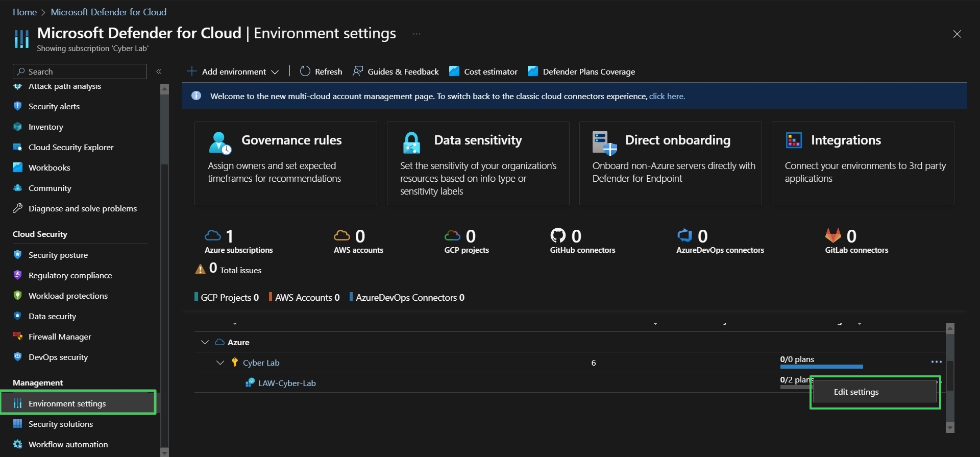Collapse the left navigation sidebar
The width and height of the screenshot is (980, 457).
(159, 71)
